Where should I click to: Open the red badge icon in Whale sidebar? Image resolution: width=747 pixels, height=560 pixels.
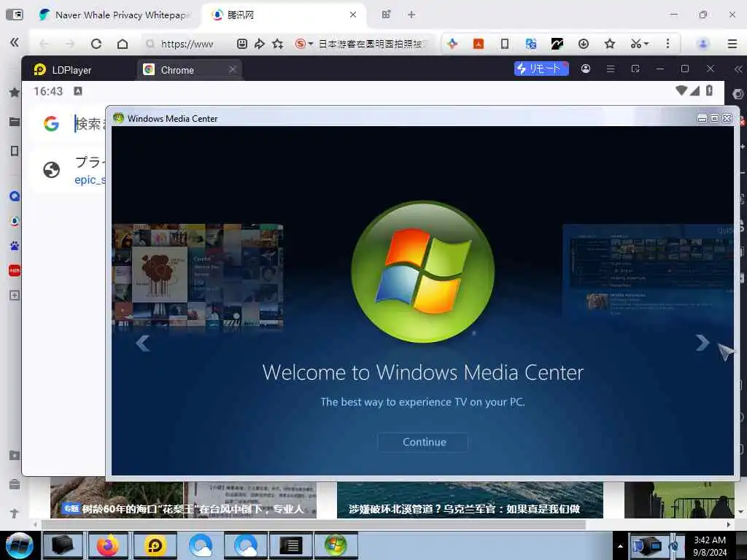[x=15, y=271]
